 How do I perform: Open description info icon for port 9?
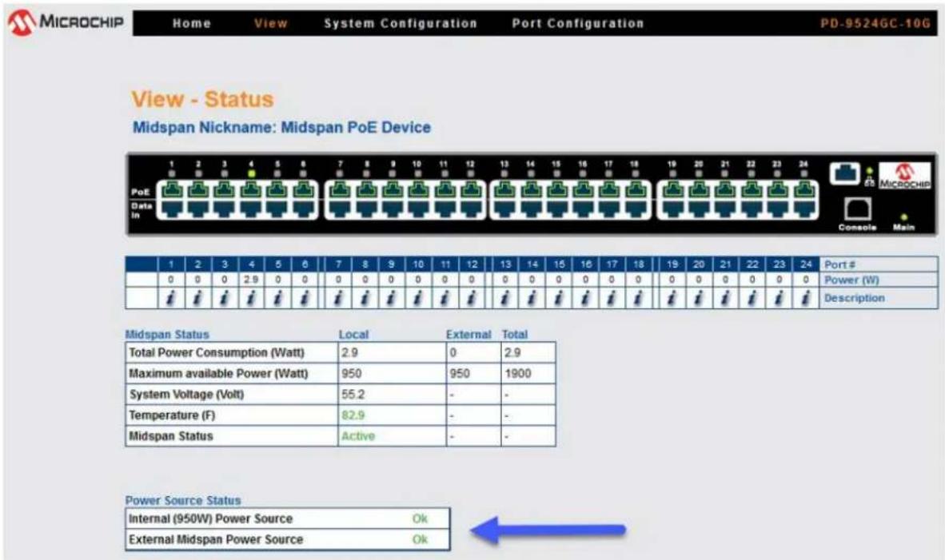pos(391,298)
